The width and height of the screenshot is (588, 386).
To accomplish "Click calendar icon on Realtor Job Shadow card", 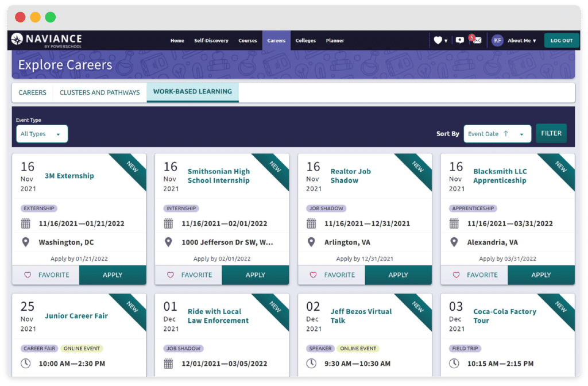I will 311,223.
